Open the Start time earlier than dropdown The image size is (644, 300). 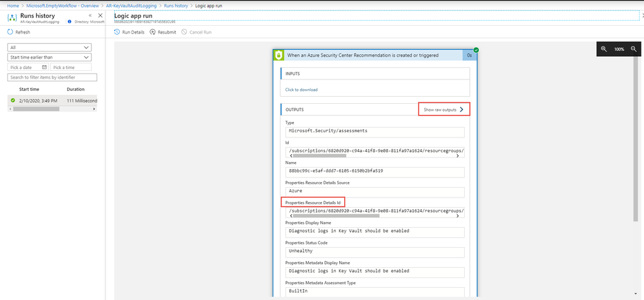(49, 57)
